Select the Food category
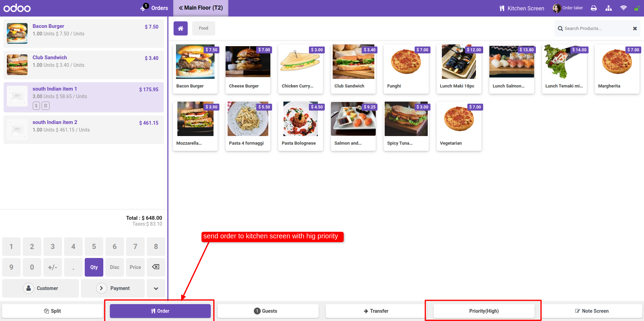This screenshot has width=644, height=321. 204,28
